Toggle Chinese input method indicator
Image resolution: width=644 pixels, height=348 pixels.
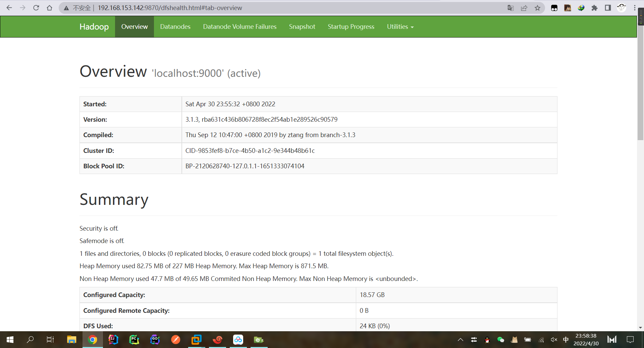pyautogui.click(x=566, y=340)
